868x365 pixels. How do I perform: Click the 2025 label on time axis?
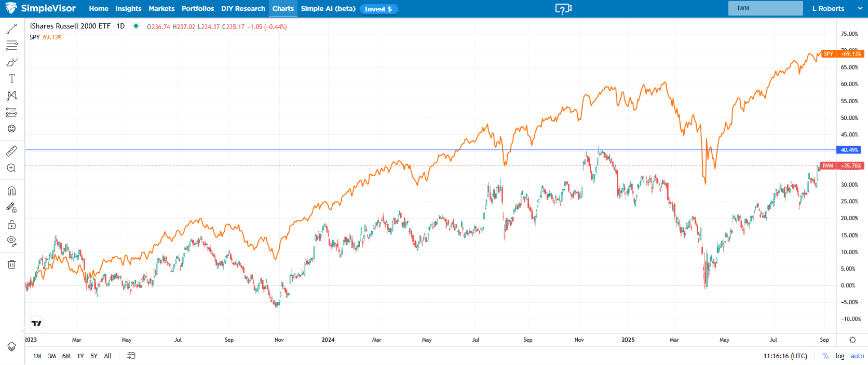point(628,340)
